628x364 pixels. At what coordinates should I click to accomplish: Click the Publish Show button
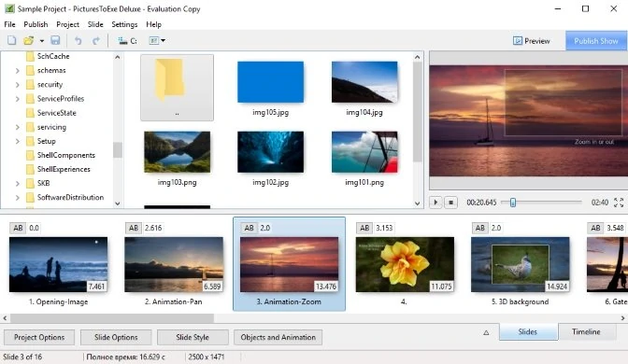coord(596,41)
